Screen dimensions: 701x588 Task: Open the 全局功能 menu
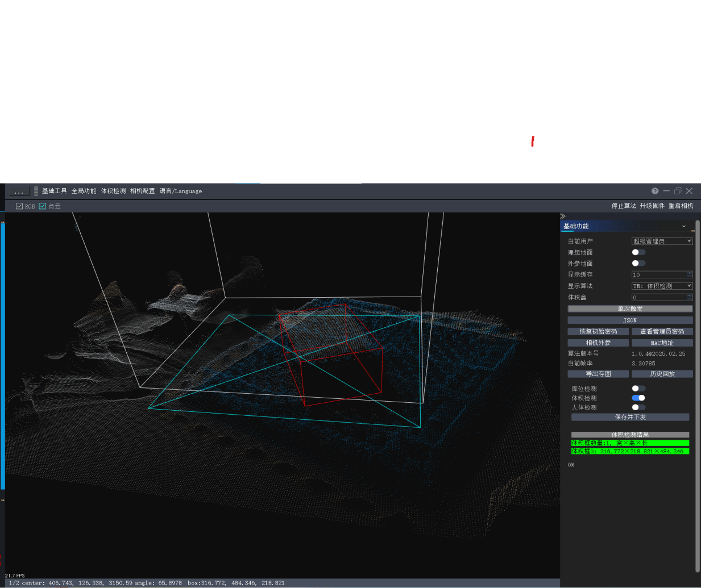click(84, 191)
